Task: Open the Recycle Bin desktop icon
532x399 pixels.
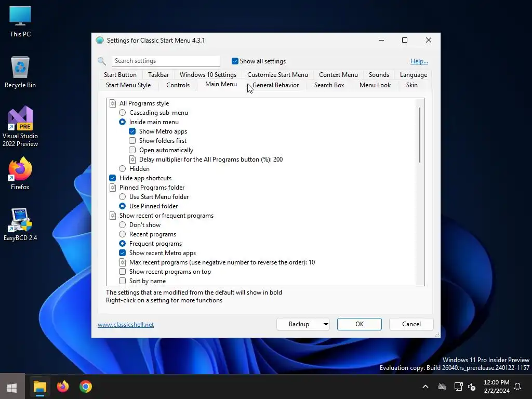Action: (x=20, y=73)
